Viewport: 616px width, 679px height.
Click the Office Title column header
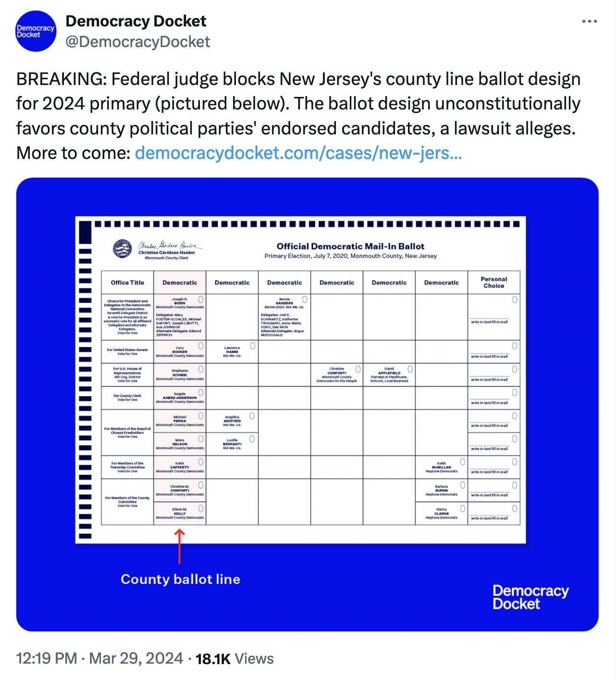pos(127,282)
